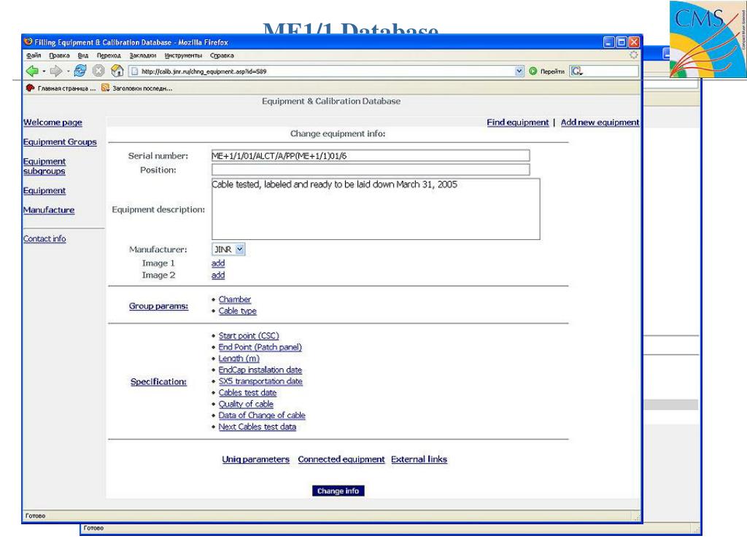Image resolution: width=747 pixels, height=560 pixels.
Task: Click the Stop loading icon
Action: [98, 71]
